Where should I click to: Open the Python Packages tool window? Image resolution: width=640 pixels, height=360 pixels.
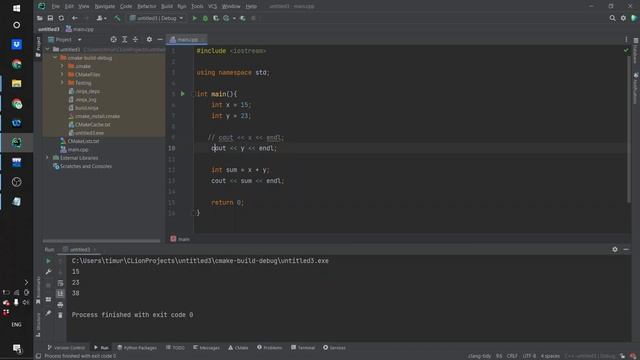click(137, 348)
